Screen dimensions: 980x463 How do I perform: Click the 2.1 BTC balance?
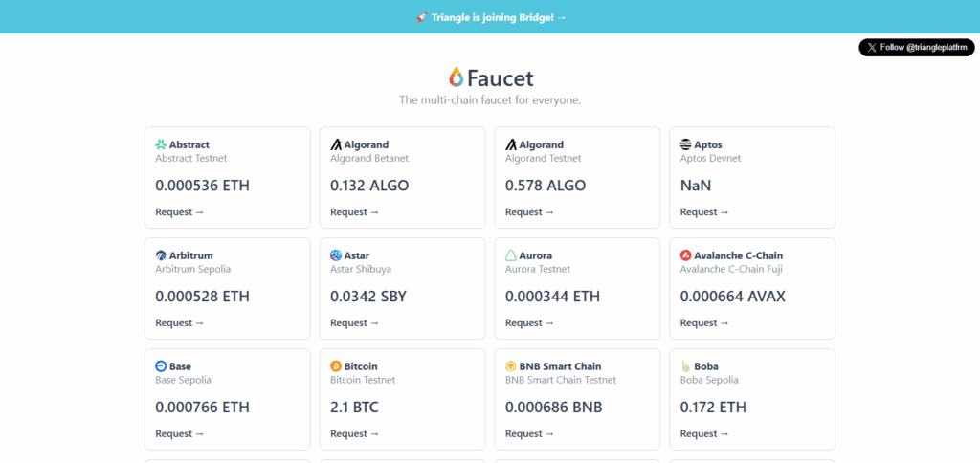point(354,407)
